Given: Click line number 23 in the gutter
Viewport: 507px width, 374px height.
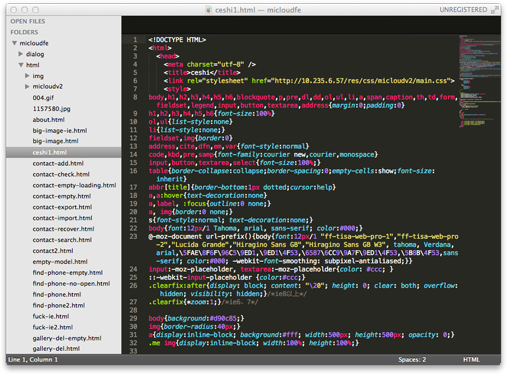Looking at the screenshot, I should pos(133,236).
